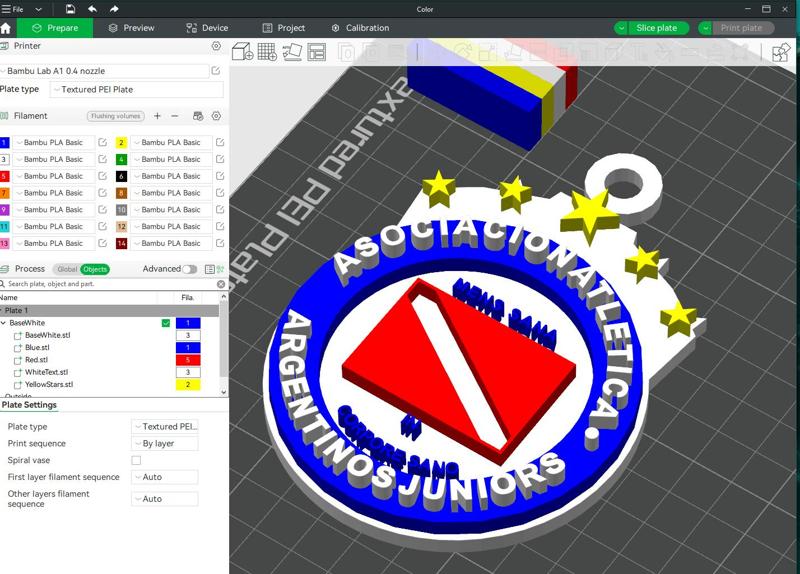This screenshot has height=574, width=800.
Task: Click filament 1 blue color swatch
Action: tap(4, 142)
